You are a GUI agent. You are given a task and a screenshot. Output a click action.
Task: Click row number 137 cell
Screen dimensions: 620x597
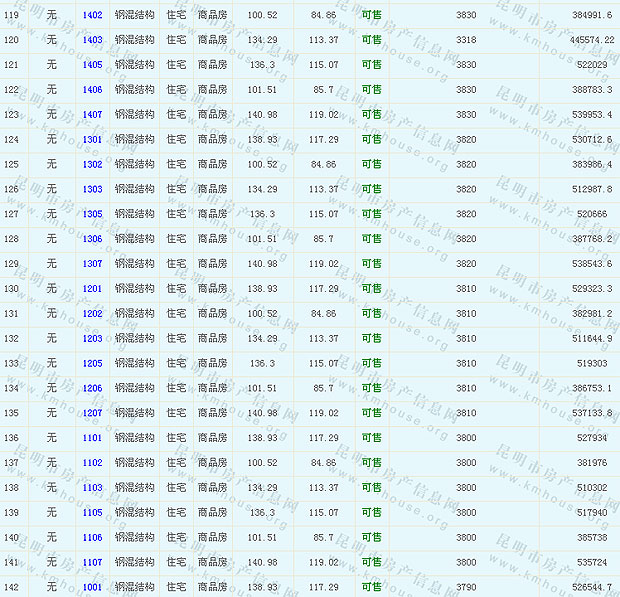click(12, 463)
